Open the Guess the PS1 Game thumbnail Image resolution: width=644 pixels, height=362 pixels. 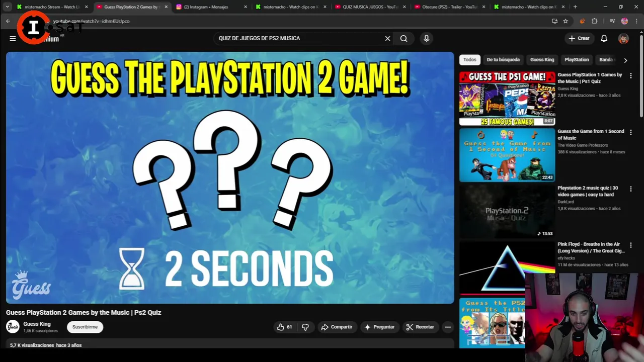point(507,98)
